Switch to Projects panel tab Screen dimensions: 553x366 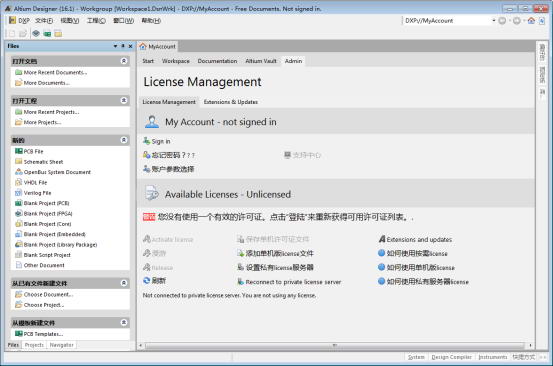click(x=34, y=345)
